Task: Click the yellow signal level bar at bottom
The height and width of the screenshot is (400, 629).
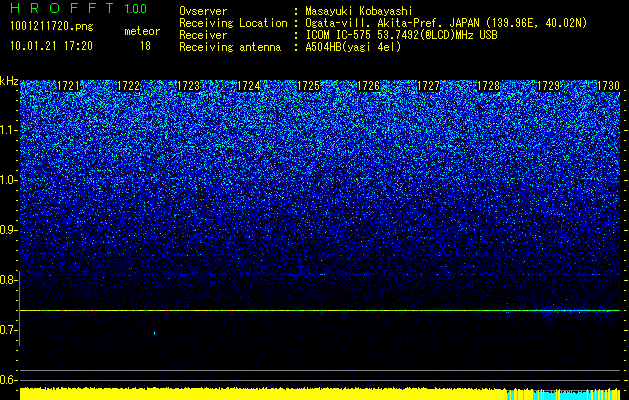Action: [x=263, y=394]
